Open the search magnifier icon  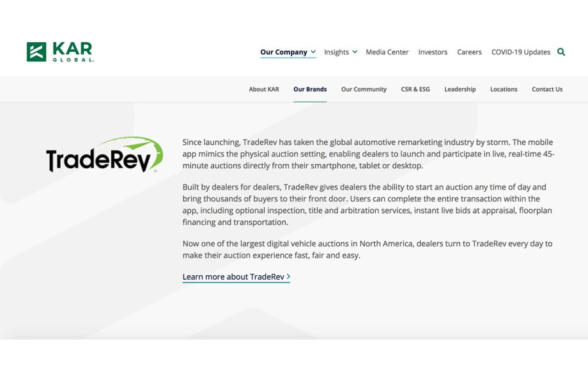click(561, 52)
